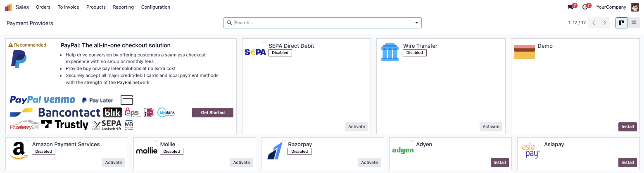Viewport: 644px width, 173px height.
Task: Open the activities clock icon
Action: point(585,7)
